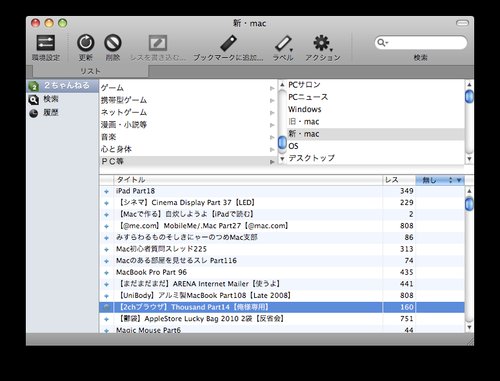Click the board list scrollbar down arrow
Image resolution: width=500 pixels, height=381 pixels.
click(x=469, y=159)
